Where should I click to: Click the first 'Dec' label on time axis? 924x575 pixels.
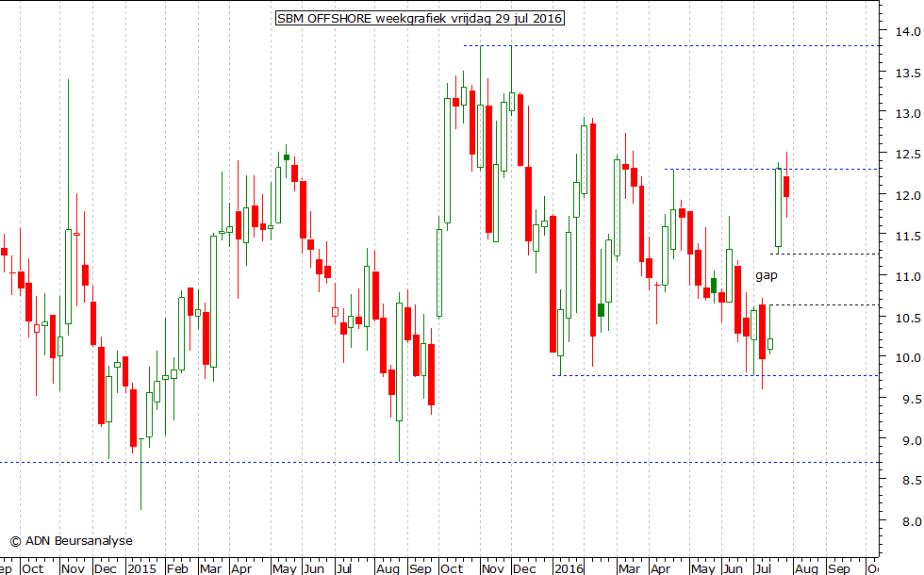point(106,568)
